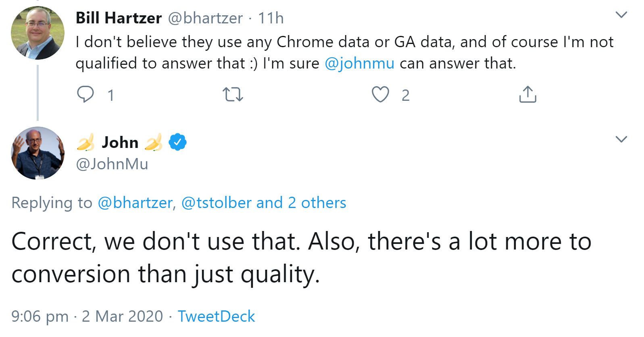Like Bill Hartzer's tweet via heart icon

[379, 95]
